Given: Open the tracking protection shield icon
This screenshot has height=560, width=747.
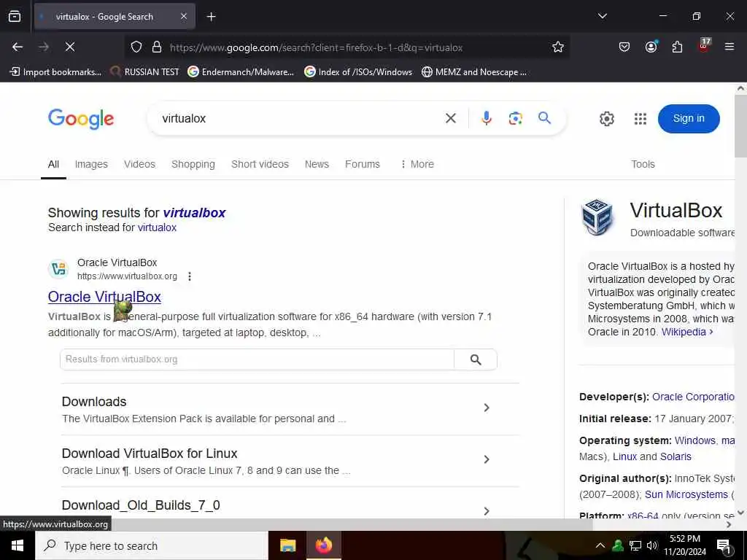Looking at the screenshot, I should [x=136, y=47].
